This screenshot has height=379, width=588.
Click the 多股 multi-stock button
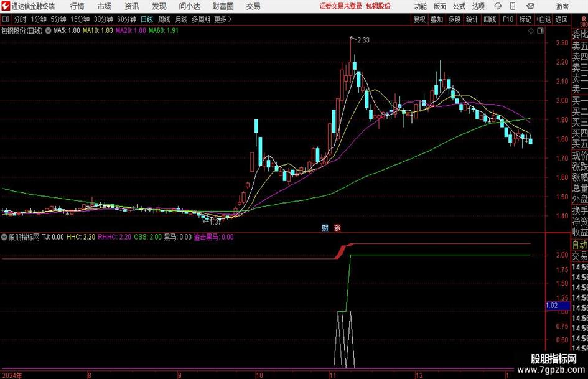[454, 19]
